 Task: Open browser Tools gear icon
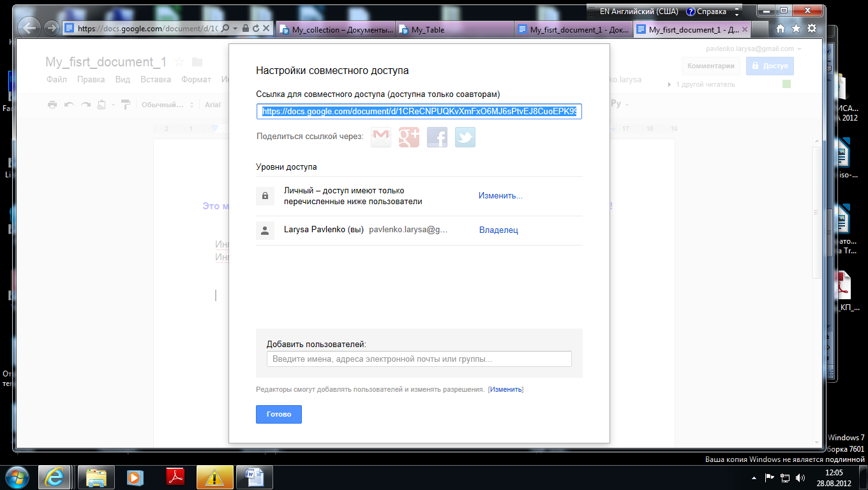point(812,29)
